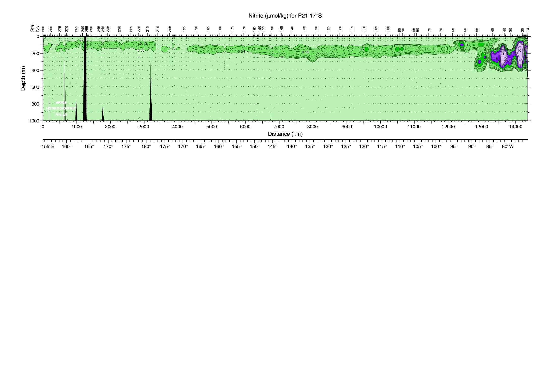Click station number 150 on top axis
The width and height of the screenshot is (553, 392).
point(272,29)
